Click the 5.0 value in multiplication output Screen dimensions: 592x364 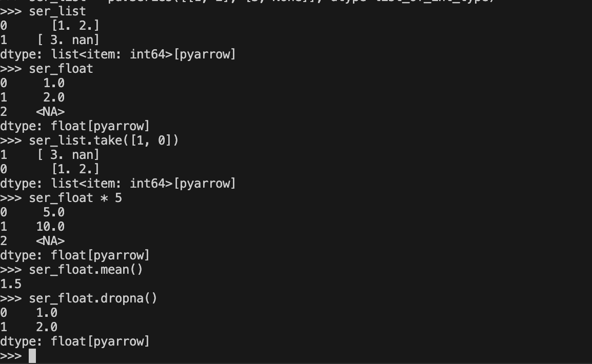[x=54, y=212]
